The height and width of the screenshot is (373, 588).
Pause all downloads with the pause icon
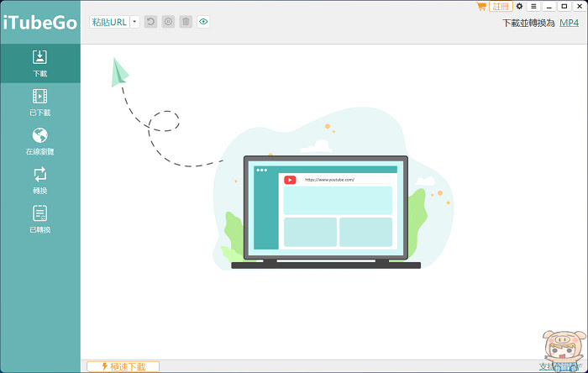coord(168,22)
